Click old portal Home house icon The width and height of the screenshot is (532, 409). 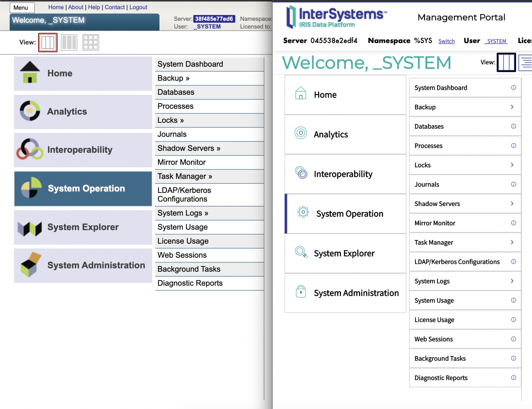click(30, 72)
